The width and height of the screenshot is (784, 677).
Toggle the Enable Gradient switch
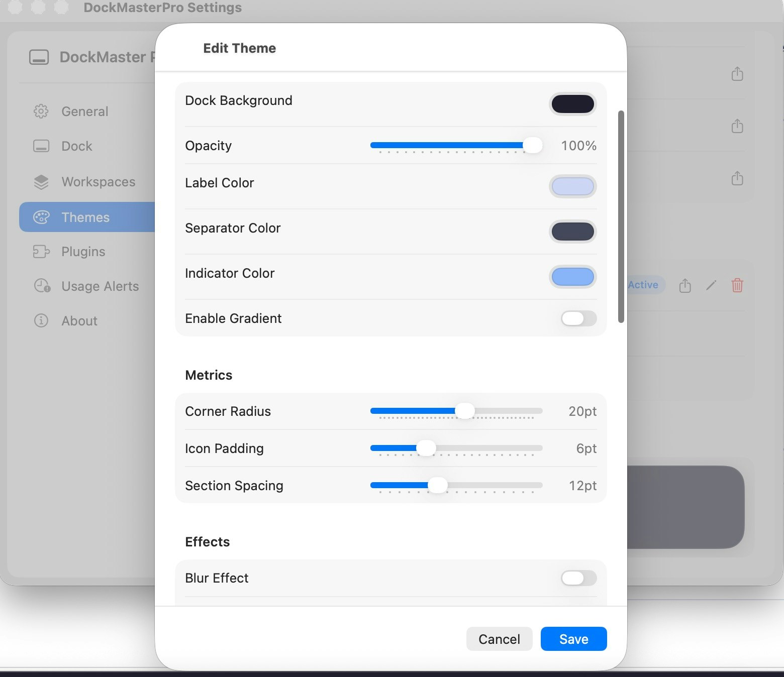[x=579, y=318]
